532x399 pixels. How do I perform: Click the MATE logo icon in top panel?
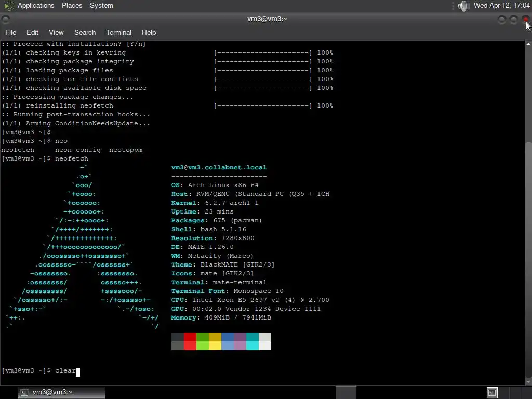(9, 5)
